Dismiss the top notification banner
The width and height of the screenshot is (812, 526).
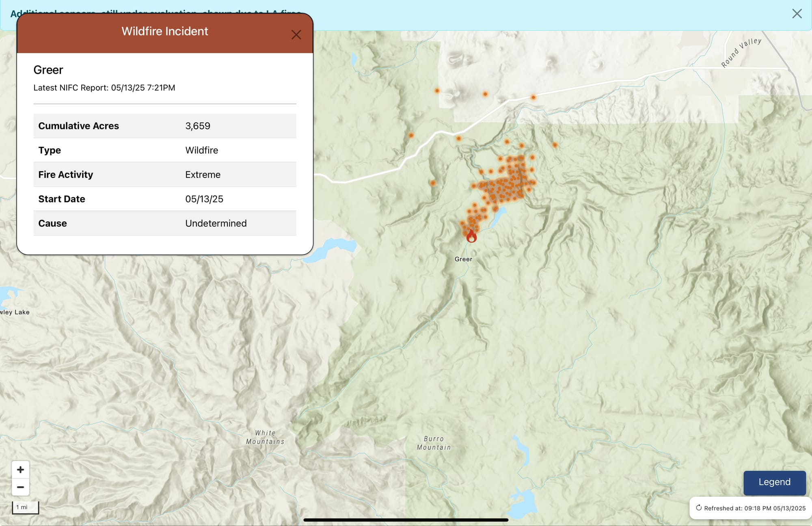pyautogui.click(x=797, y=14)
